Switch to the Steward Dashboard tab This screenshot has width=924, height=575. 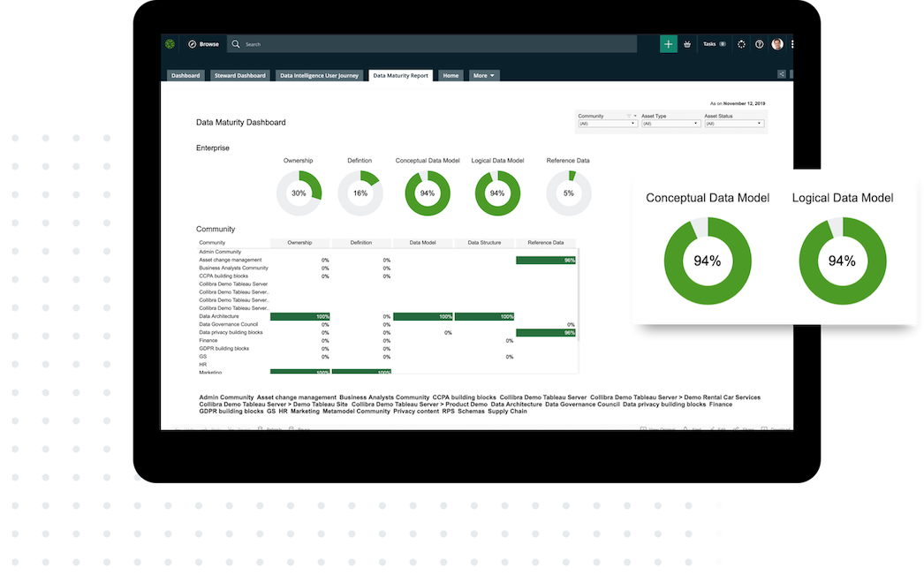239,76
